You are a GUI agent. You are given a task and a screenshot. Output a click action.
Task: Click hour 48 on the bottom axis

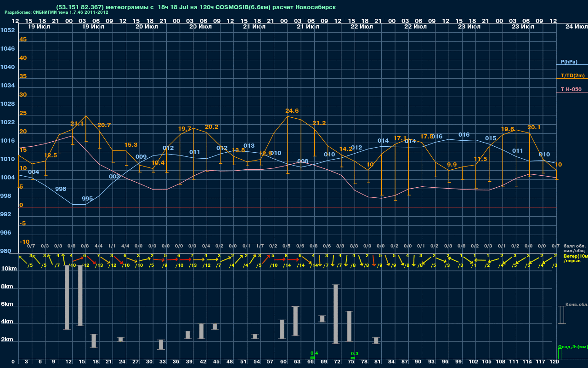pos(230,362)
